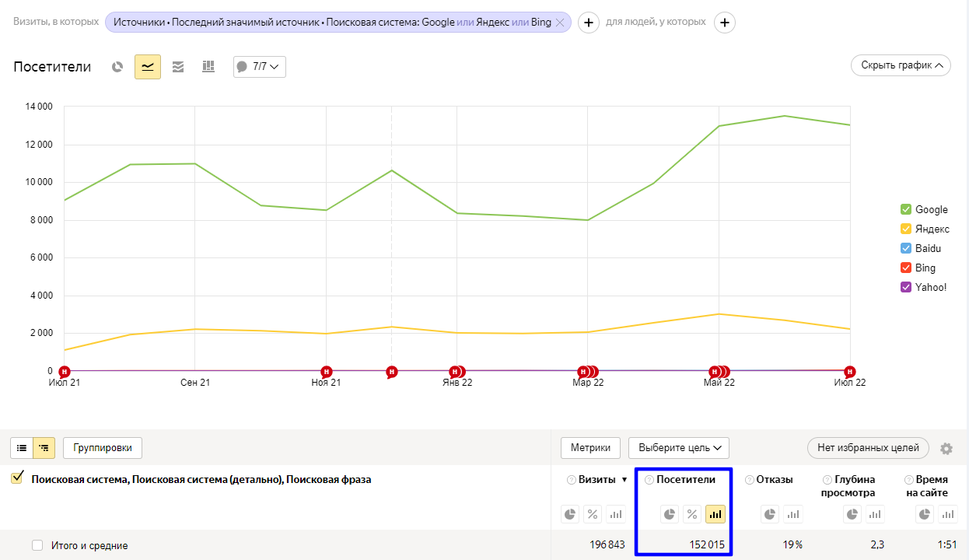Collapse chart with Скрыть график

click(901, 65)
